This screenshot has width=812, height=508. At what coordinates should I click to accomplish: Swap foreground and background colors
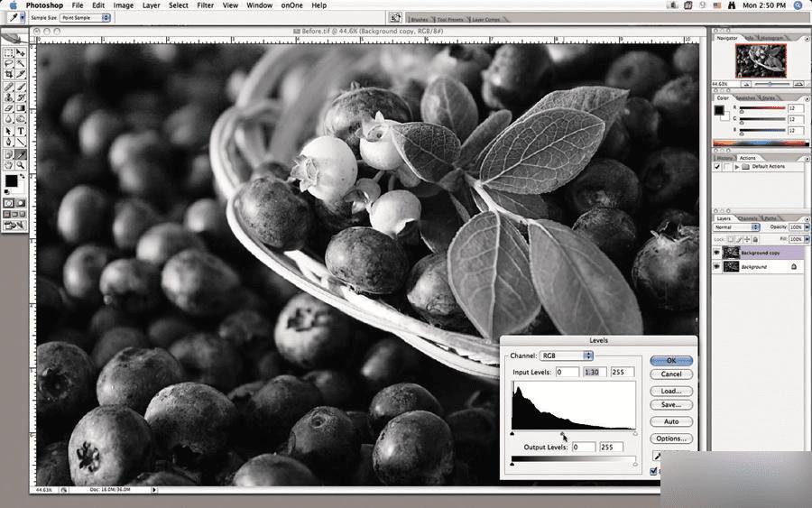(22, 177)
